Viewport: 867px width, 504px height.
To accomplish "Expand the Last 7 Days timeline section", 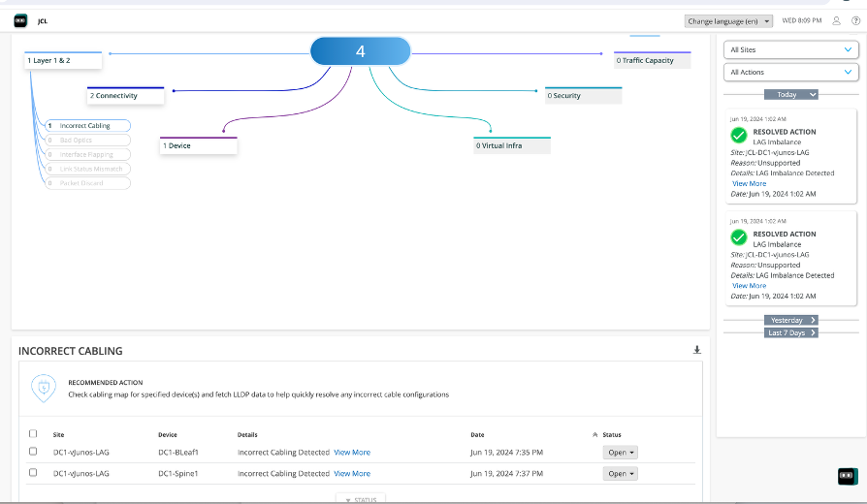I will [x=791, y=332].
